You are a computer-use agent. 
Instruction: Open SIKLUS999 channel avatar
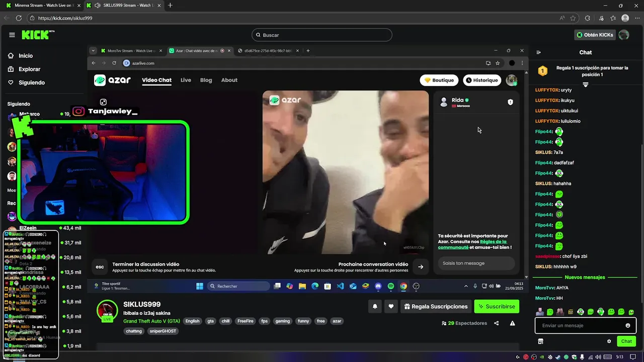pos(107,311)
